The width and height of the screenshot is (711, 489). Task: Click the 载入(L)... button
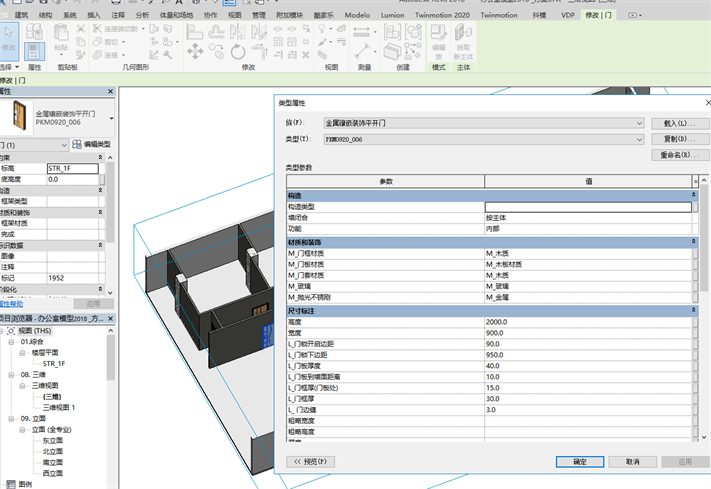pos(680,123)
